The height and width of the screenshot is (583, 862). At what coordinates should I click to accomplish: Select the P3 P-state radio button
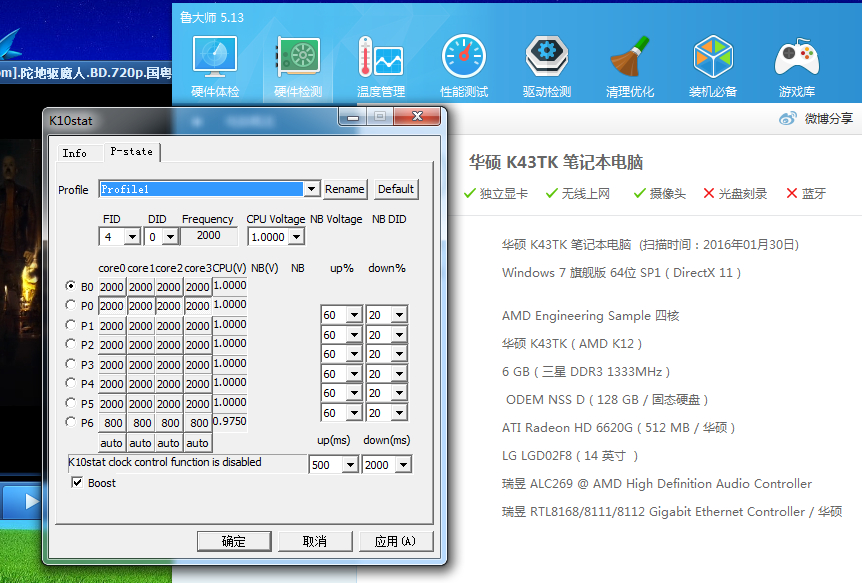pos(70,364)
